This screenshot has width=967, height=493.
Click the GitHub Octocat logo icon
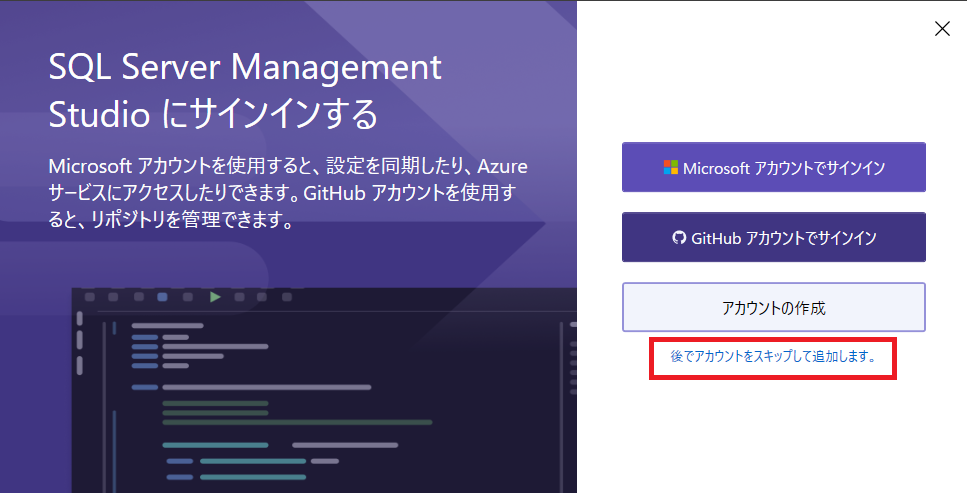679,238
